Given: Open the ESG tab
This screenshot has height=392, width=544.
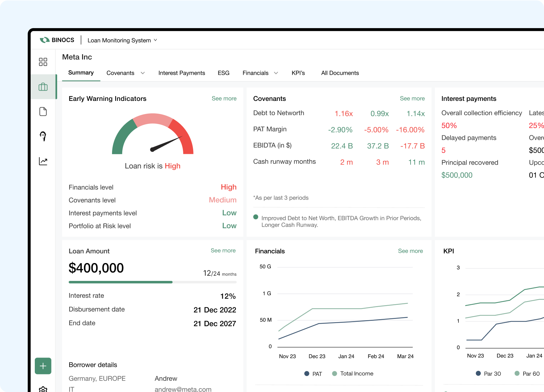Looking at the screenshot, I should (223, 73).
